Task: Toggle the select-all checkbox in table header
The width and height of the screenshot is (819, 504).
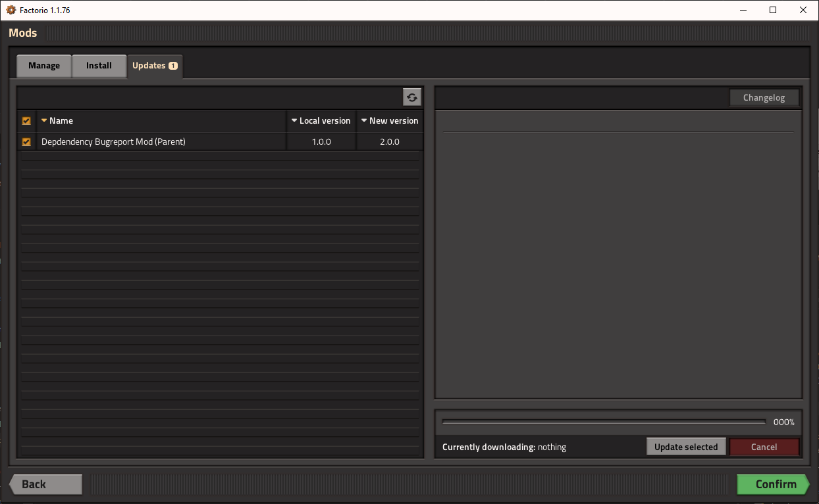Action: point(26,121)
